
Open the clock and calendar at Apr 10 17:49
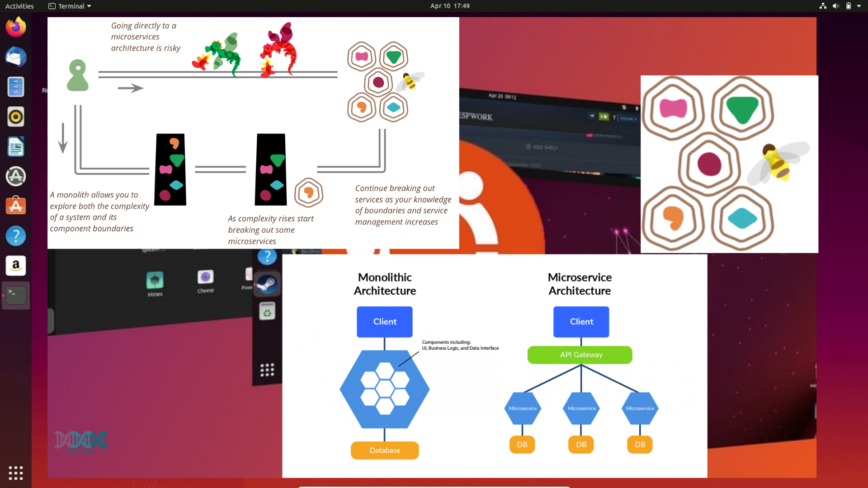coord(450,6)
